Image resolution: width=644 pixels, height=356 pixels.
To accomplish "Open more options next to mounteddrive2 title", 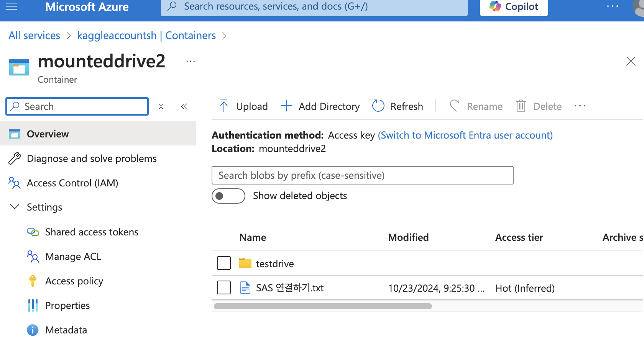I will pos(191,61).
